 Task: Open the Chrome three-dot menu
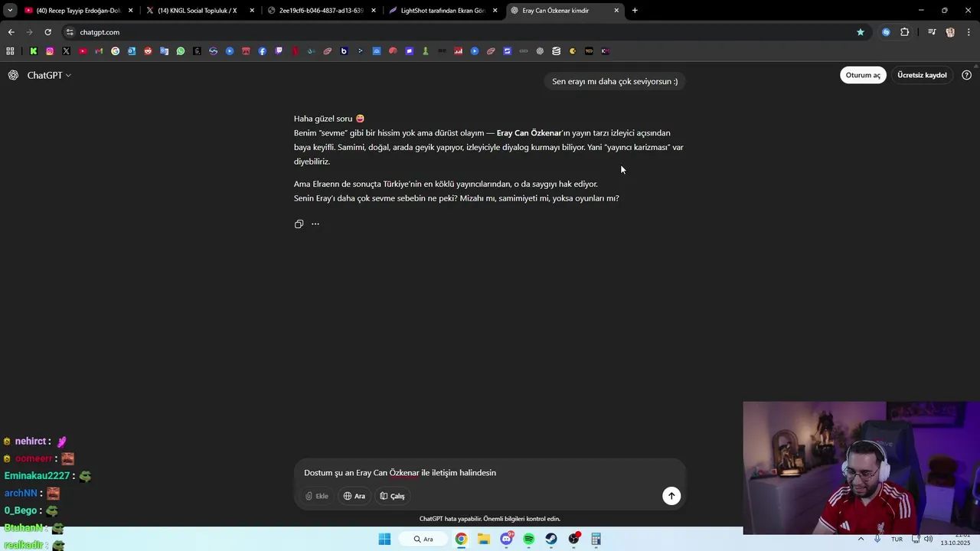(x=969, y=32)
